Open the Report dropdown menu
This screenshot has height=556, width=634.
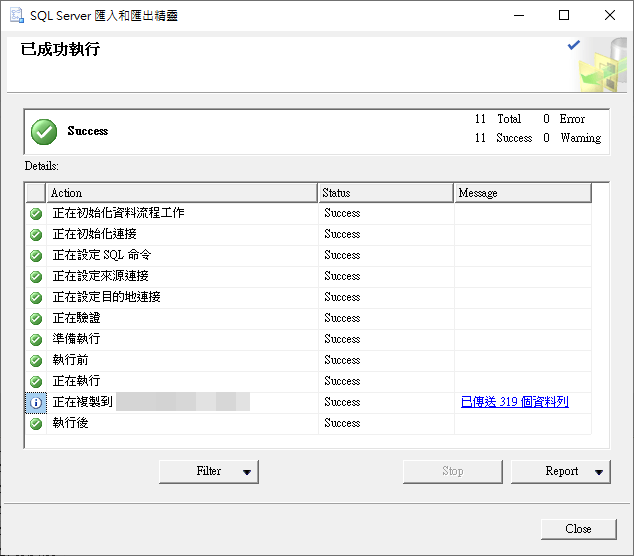click(560, 471)
